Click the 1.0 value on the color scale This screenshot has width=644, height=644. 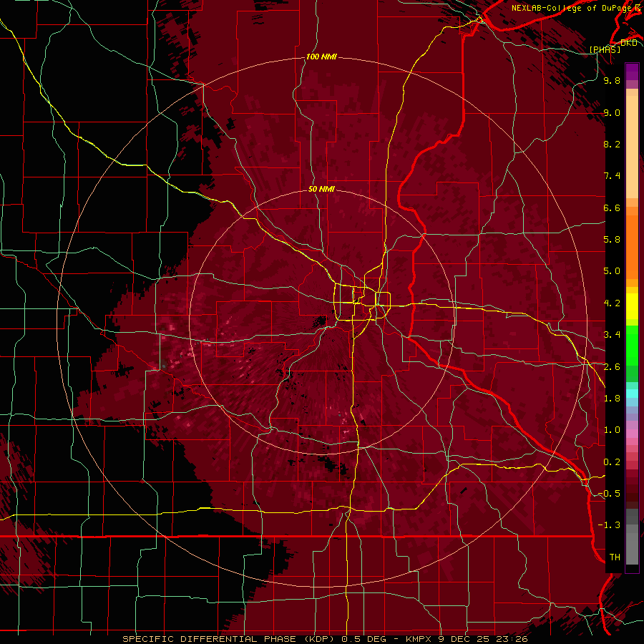612,430
